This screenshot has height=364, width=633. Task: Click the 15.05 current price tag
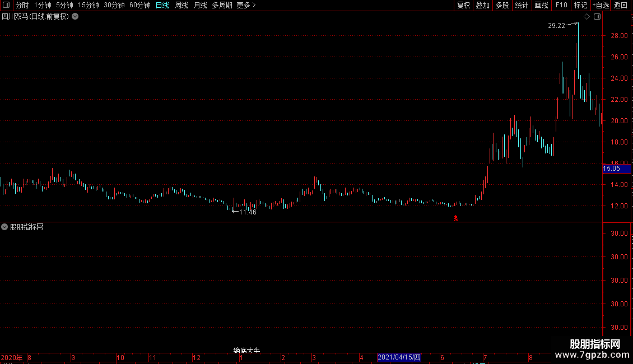click(616, 169)
